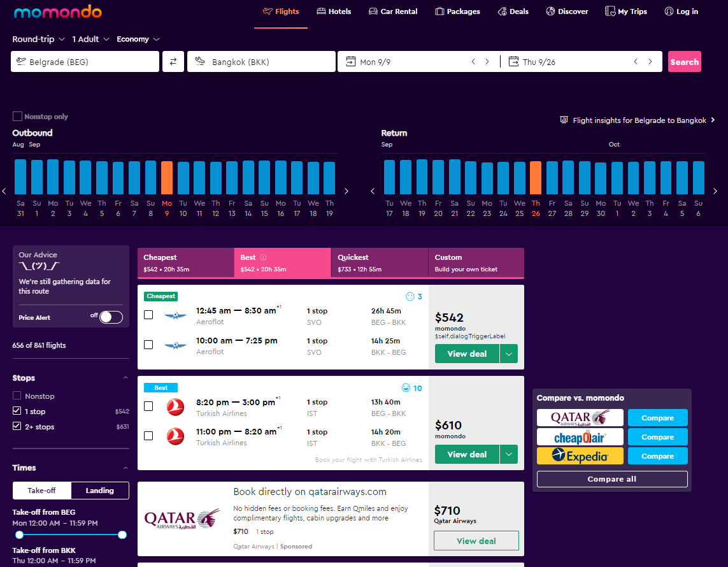Collapse the Times filter section
This screenshot has height=567, width=728.
click(x=125, y=468)
